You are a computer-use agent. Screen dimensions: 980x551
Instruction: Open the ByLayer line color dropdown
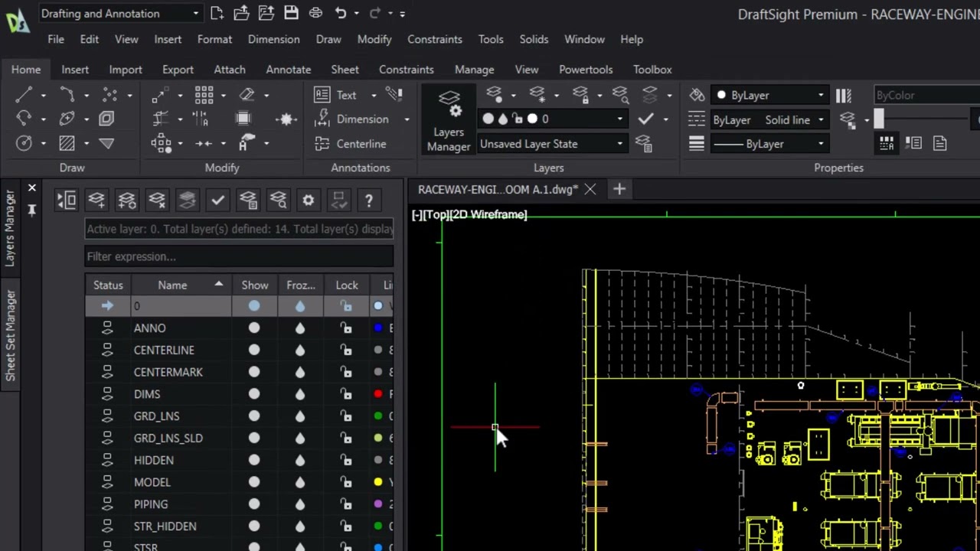click(769, 95)
